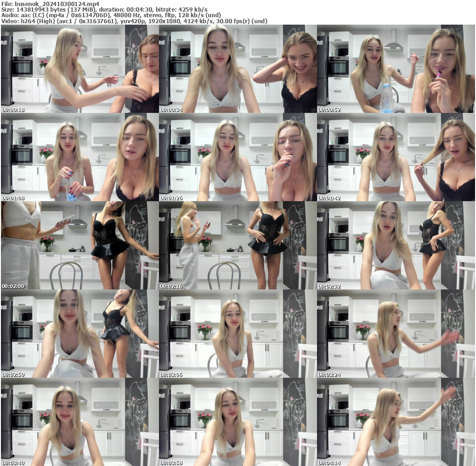Click the 00:03:40 video still
The image size is (476, 466).
click(x=79, y=420)
